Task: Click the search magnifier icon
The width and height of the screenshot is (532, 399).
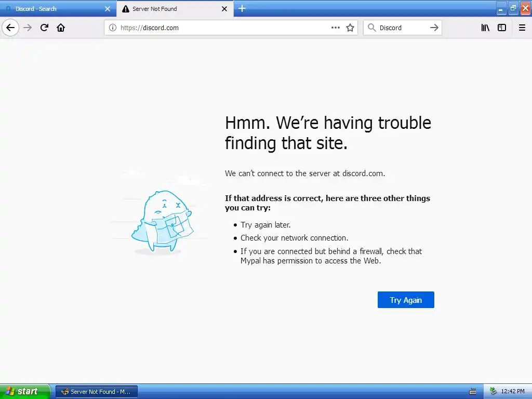Action: tap(372, 28)
